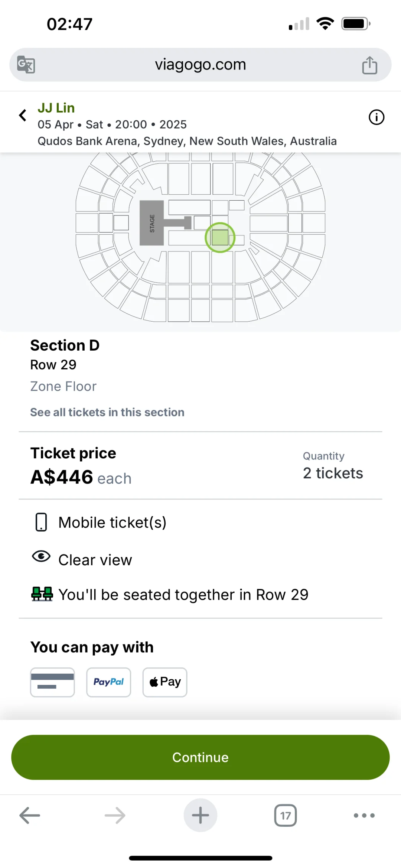Tap the highlighted green section on seat map
401x868 pixels.
click(x=220, y=238)
